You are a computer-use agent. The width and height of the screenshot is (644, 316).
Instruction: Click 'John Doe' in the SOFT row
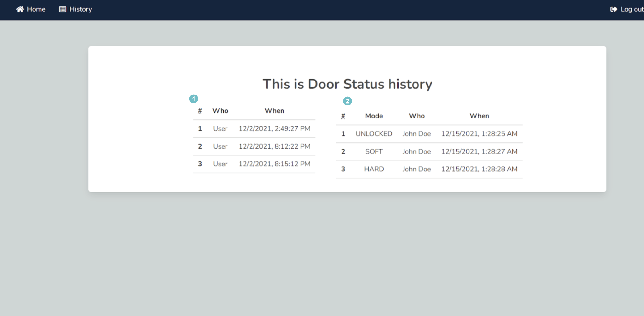tap(417, 152)
